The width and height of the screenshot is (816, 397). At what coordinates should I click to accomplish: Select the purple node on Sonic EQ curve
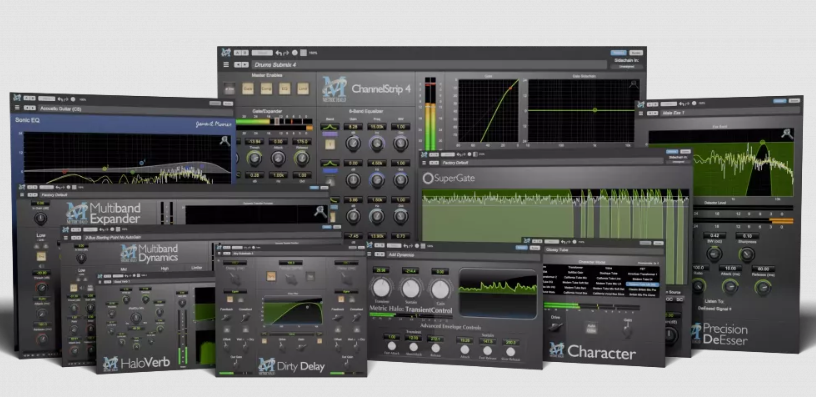click(x=202, y=165)
